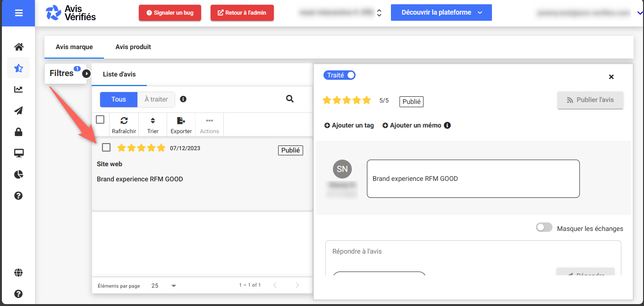Image resolution: width=644 pixels, height=306 pixels.
Task: Select the À traiter filter tab
Action: [156, 99]
